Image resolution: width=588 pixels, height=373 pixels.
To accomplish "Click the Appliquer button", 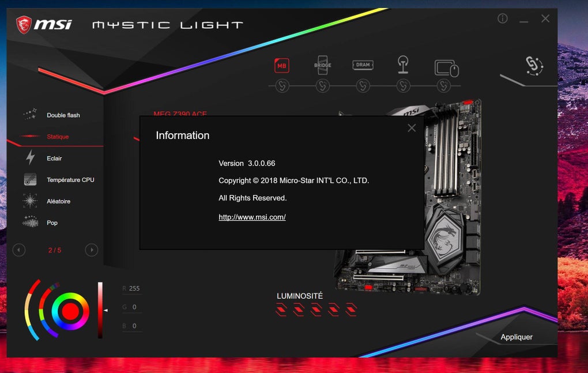I will (517, 337).
